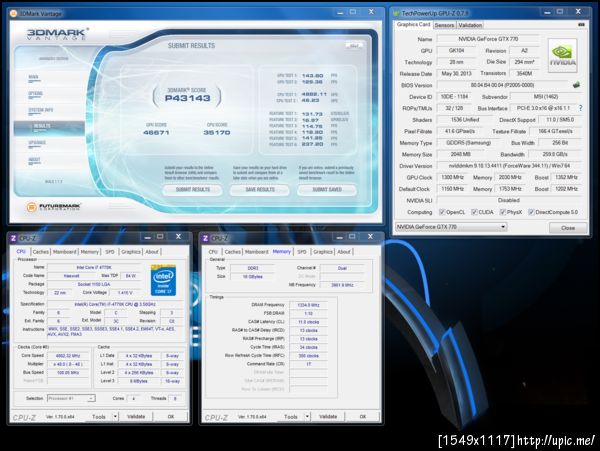Click the GPU-Z title bar icon
600x451 pixels.
coord(396,13)
